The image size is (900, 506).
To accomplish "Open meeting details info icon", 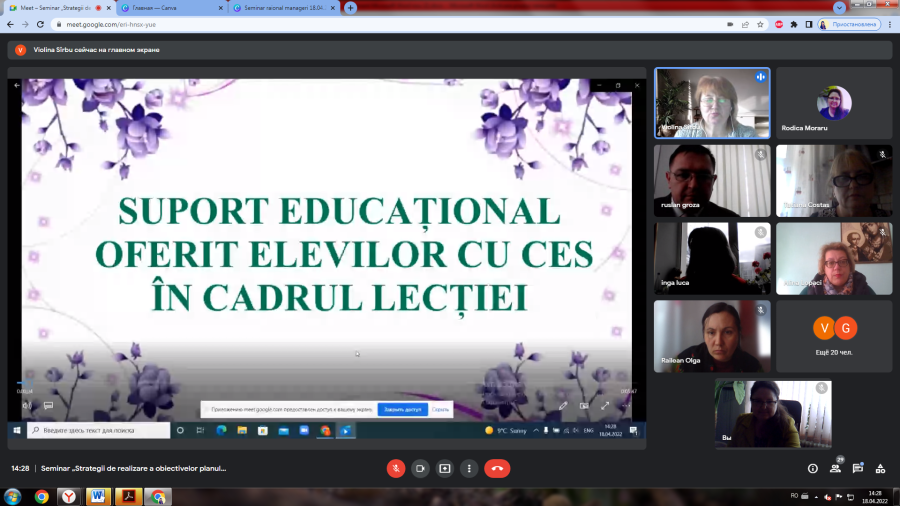I will [813, 469].
